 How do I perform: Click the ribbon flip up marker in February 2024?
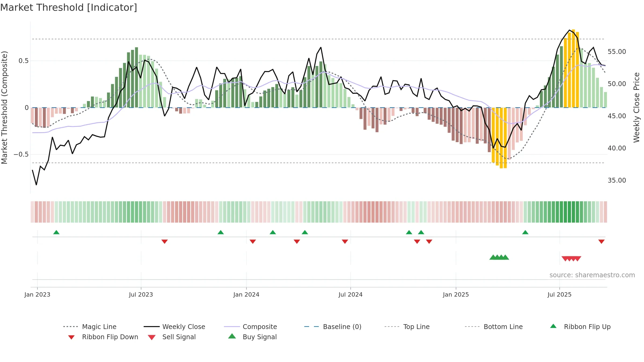click(273, 232)
